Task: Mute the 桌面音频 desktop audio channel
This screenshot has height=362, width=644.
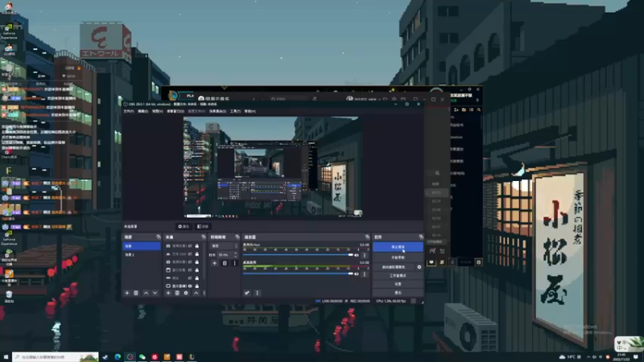Action: point(357,274)
